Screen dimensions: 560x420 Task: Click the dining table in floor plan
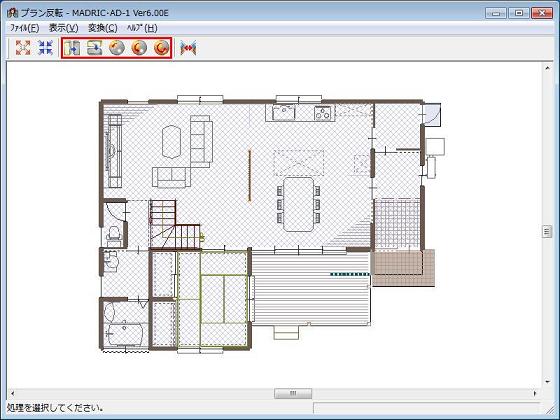pyautogui.click(x=299, y=204)
